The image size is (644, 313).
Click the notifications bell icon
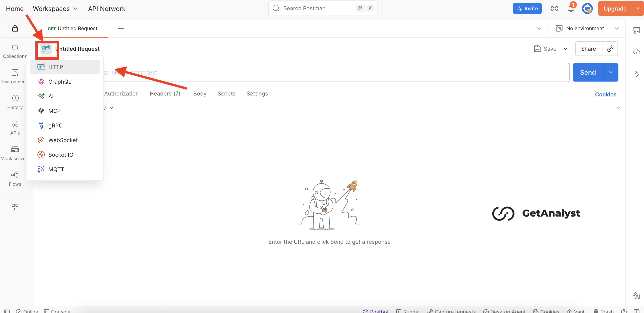[x=570, y=9]
